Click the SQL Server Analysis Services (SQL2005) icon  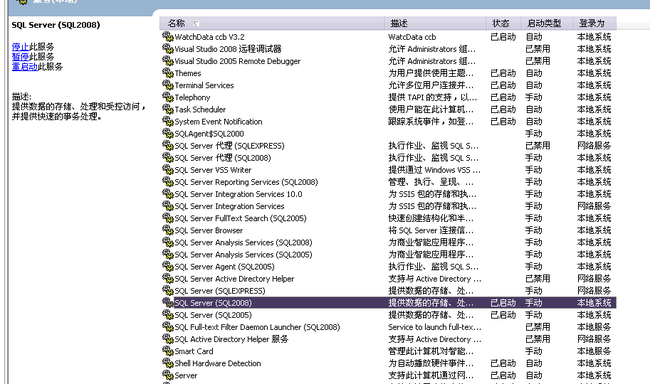coord(167,254)
